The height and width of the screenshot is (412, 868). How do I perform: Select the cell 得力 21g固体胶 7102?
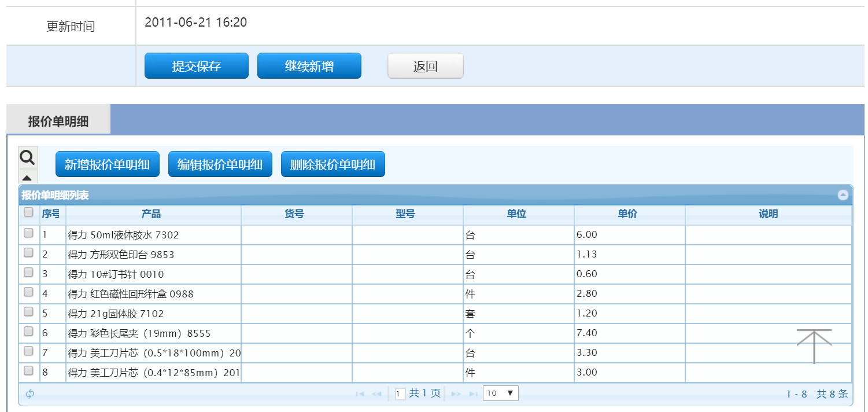[x=153, y=314]
